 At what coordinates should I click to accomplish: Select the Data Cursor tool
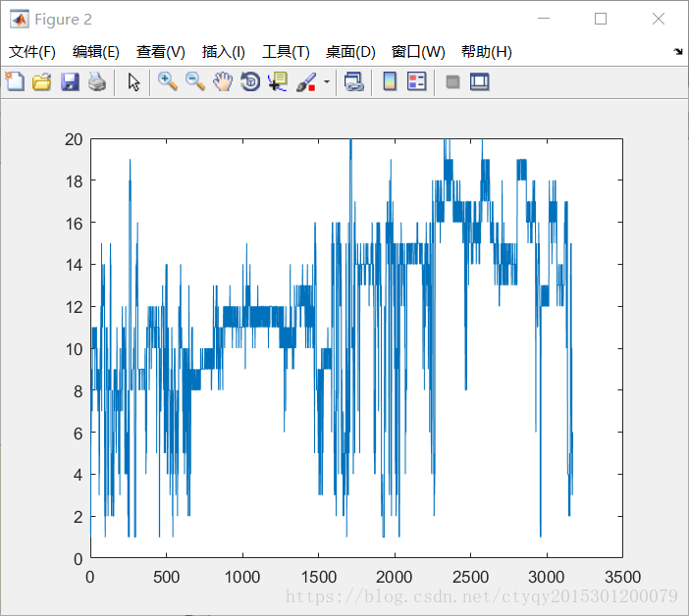coord(278,81)
